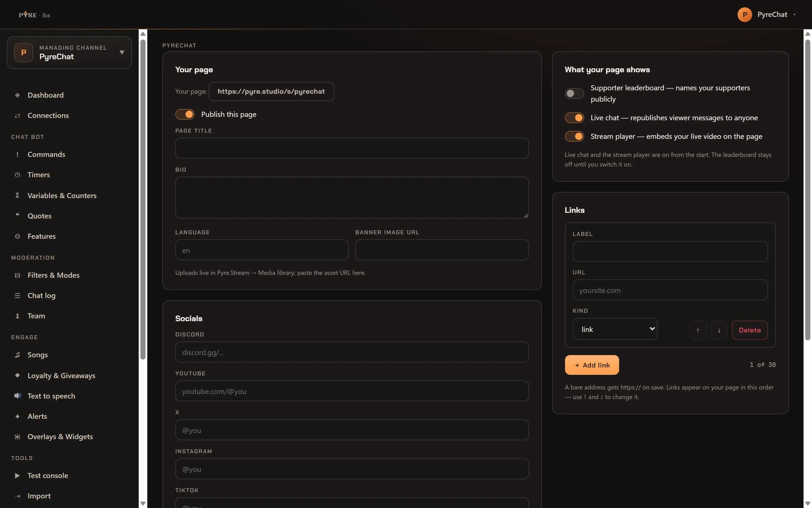
Task: Click the Connections arrows icon
Action: point(17,116)
